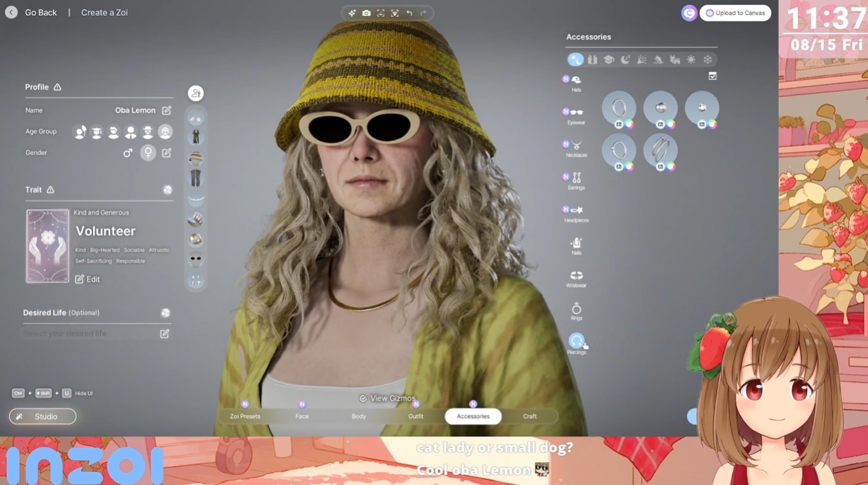
Task: Select the senior age group icon
Action: pyautogui.click(x=165, y=132)
